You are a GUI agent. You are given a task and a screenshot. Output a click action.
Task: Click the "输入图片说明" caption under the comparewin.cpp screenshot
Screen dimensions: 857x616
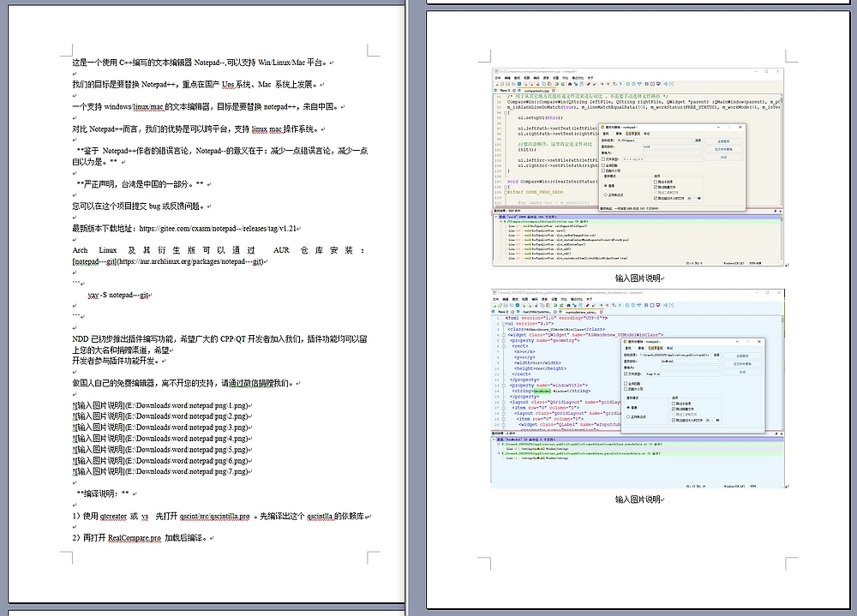click(x=638, y=278)
